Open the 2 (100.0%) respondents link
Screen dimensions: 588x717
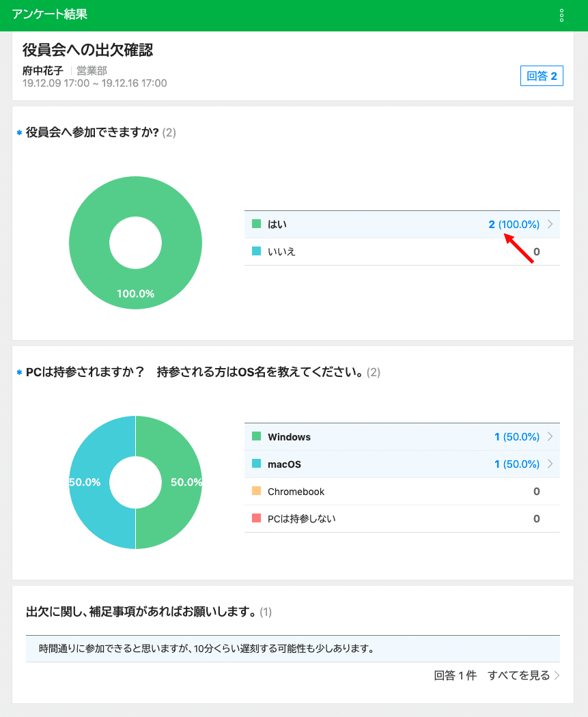(x=514, y=225)
